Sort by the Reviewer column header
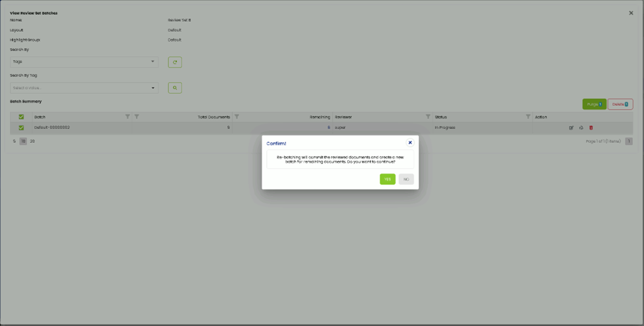The height and width of the screenshot is (326, 644). [343, 117]
